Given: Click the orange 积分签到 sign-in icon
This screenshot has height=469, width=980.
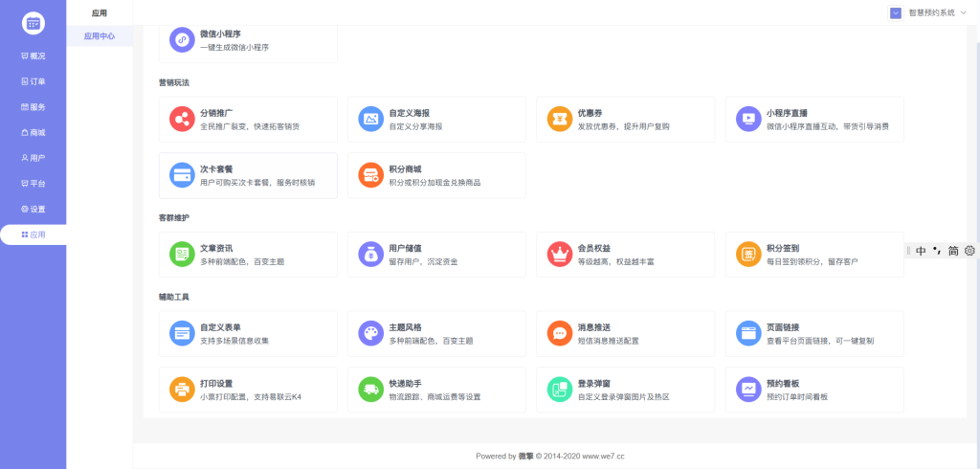Looking at the screenshot, I should pos(748,254).
